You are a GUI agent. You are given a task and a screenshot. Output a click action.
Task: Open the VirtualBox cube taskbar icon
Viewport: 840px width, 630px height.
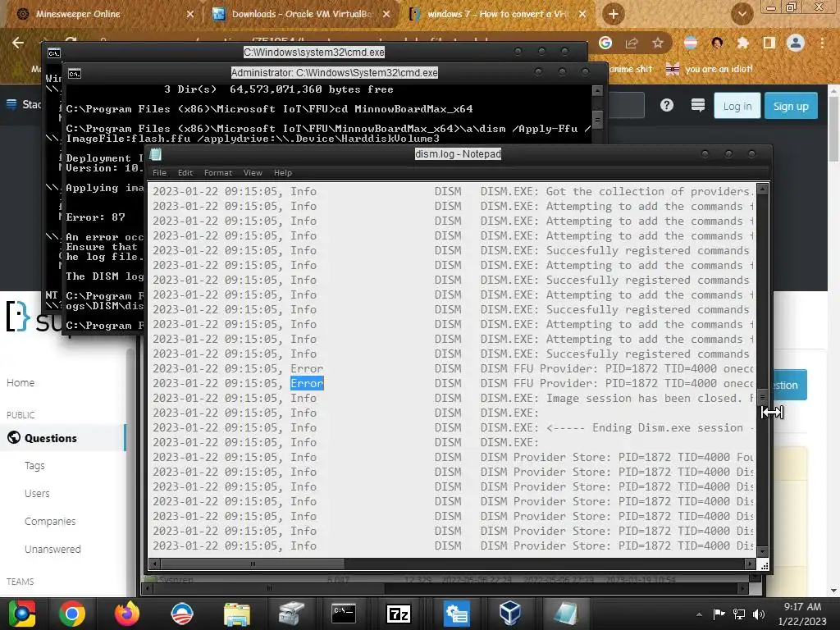[509, 614]
